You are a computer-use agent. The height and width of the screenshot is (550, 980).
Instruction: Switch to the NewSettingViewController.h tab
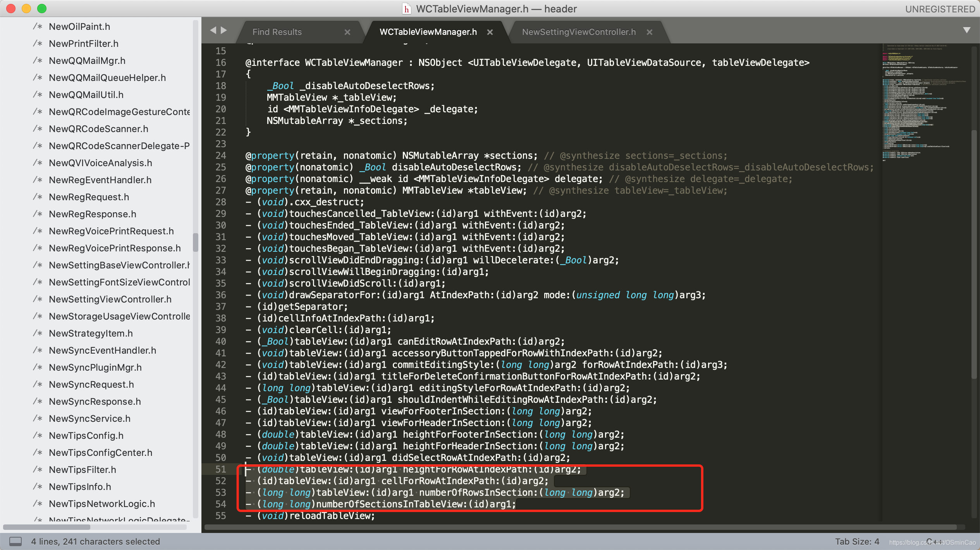[x=579, y=32]
